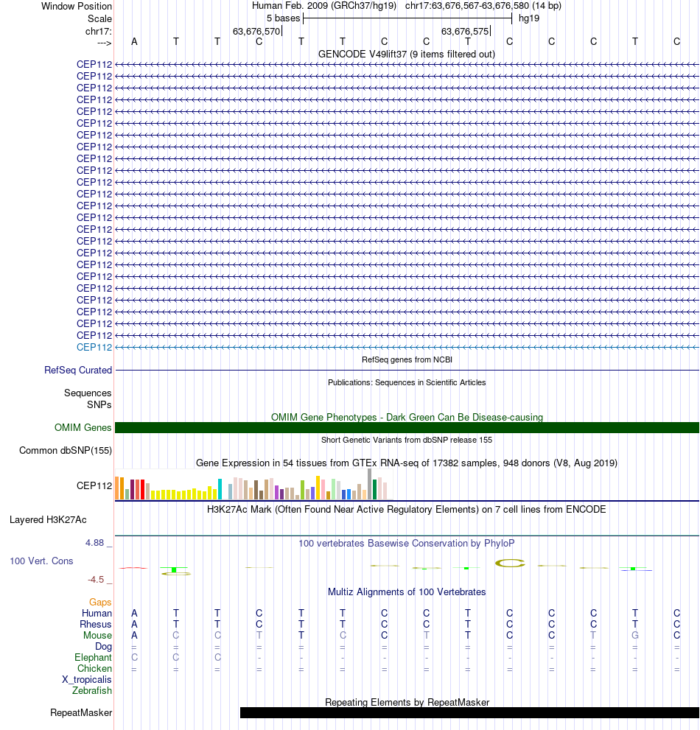The width and height of the screenshot is (700, 730).
Task: Click the OMIM Gene Phenotypes title text
Action: [407, 417]
